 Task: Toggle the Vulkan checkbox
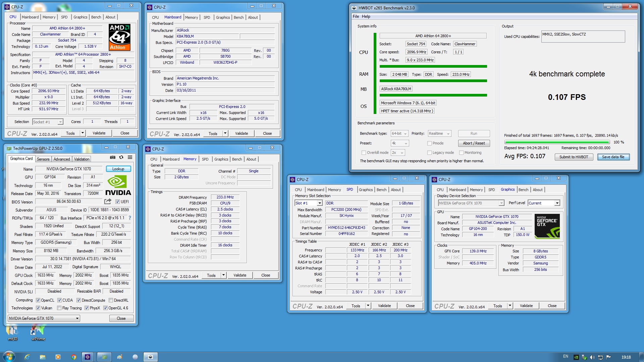click(x=38, y=308)
